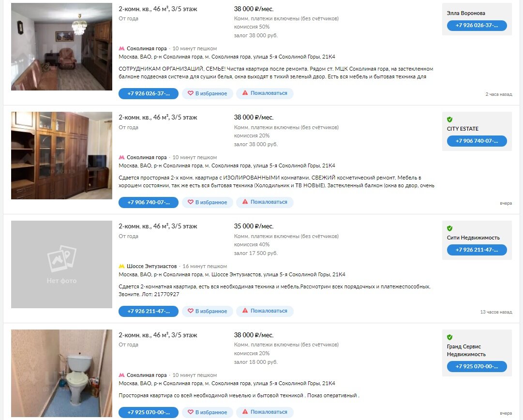
Task: Click the Нет фото placeholder image
Action: (x=62, y=264)
